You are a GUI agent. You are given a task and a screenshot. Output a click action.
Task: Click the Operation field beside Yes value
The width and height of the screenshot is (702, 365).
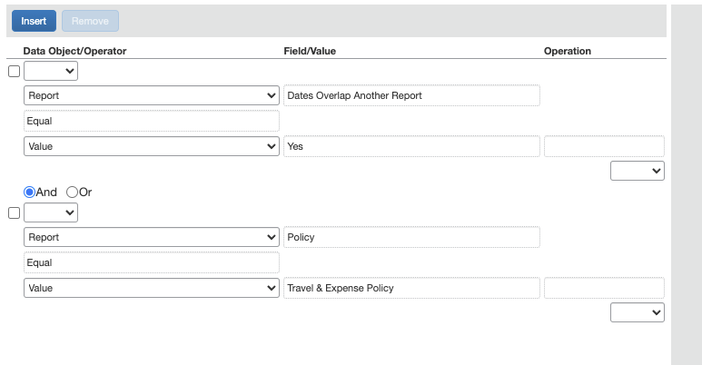click(604, 146)
